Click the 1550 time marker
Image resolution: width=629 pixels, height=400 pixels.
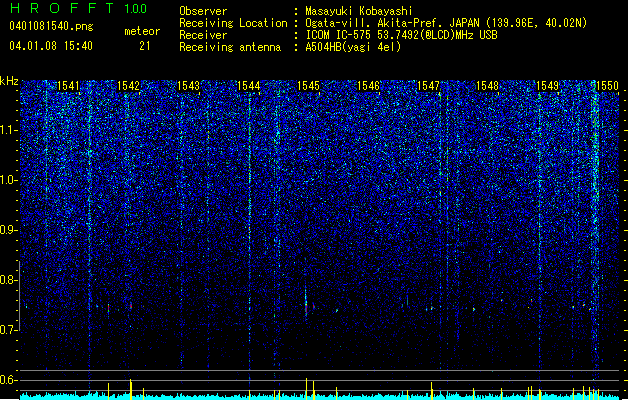607,86
